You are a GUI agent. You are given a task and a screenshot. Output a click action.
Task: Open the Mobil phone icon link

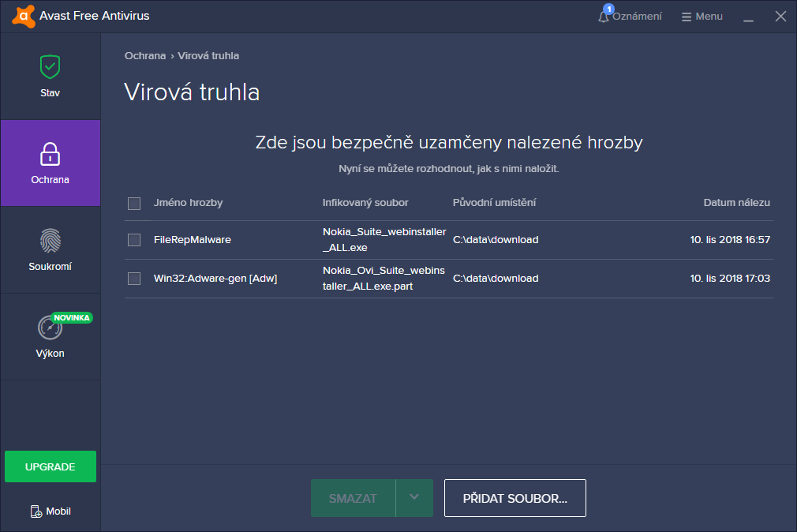(x=51, y=511)
